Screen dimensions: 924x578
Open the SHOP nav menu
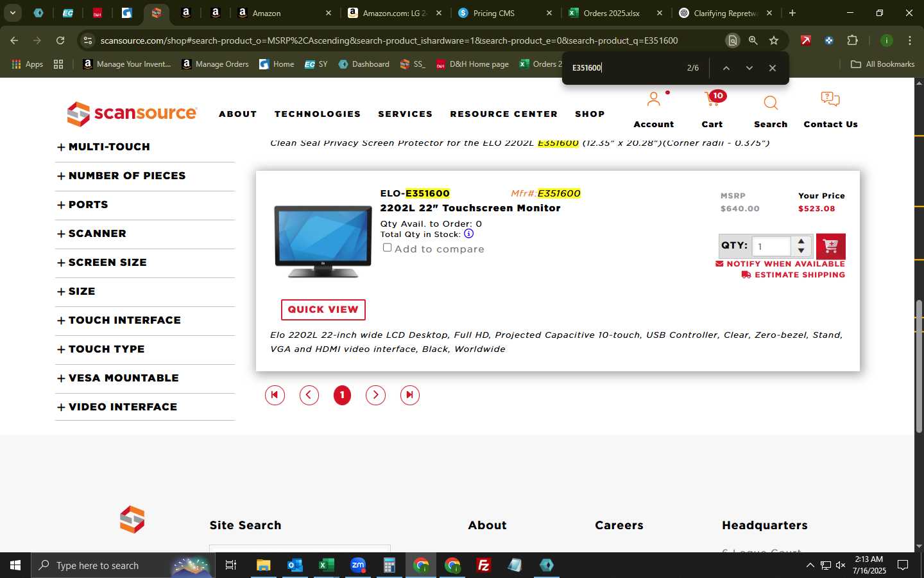[590, 114]
